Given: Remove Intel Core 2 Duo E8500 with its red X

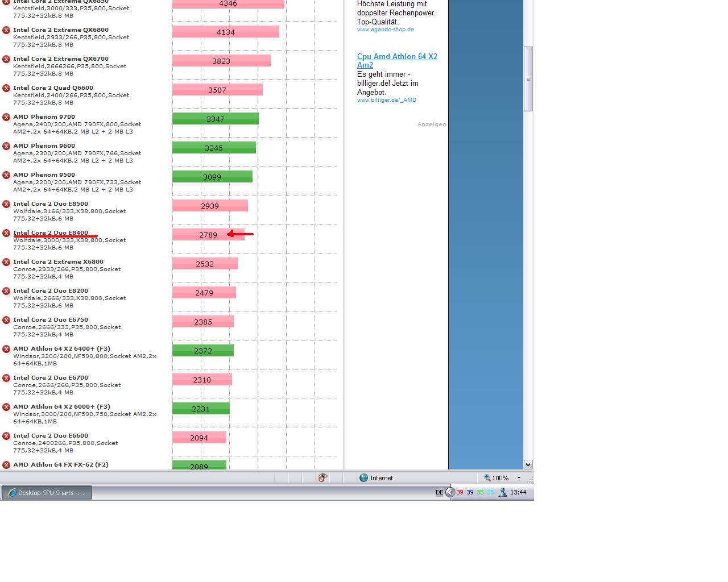Looking at the screenshot, I should (6, 204).
